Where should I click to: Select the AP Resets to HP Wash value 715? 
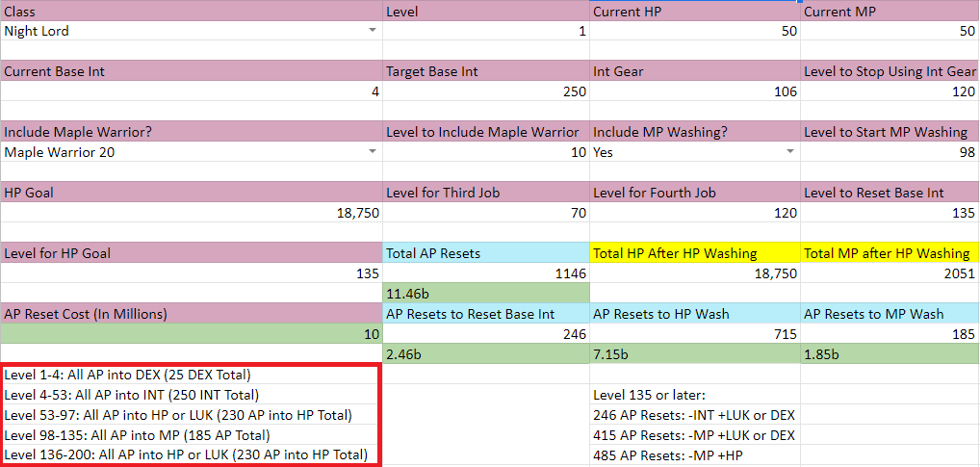[x=694, y=333]
